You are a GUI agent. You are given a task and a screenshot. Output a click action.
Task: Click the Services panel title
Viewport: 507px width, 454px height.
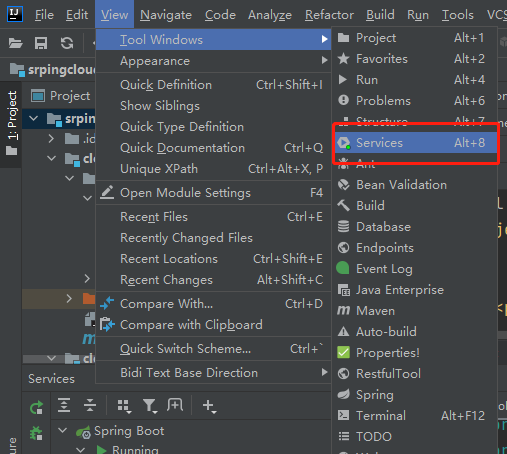[51, 379]
